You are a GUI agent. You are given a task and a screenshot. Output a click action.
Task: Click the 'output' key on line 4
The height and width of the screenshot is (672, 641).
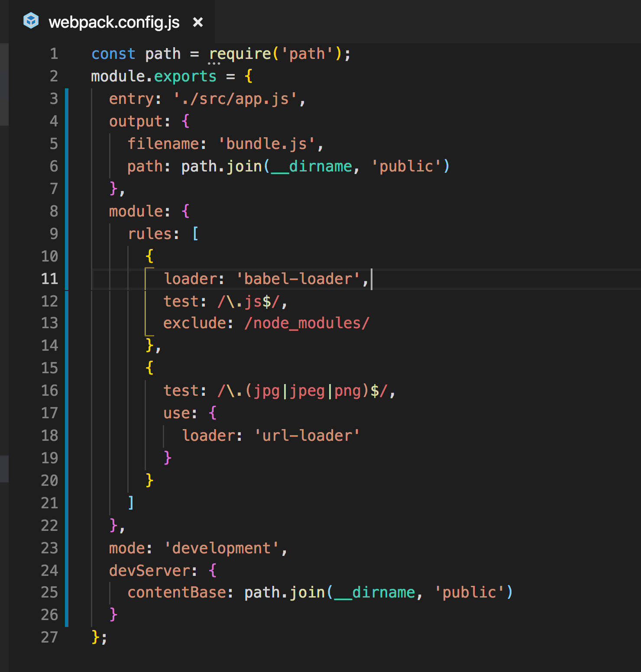pyautogui.click(x=136, y=121)
